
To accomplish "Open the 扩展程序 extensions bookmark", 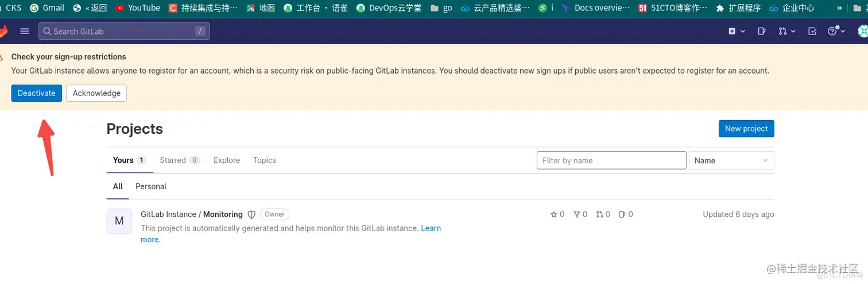I will tap(738, 8).
